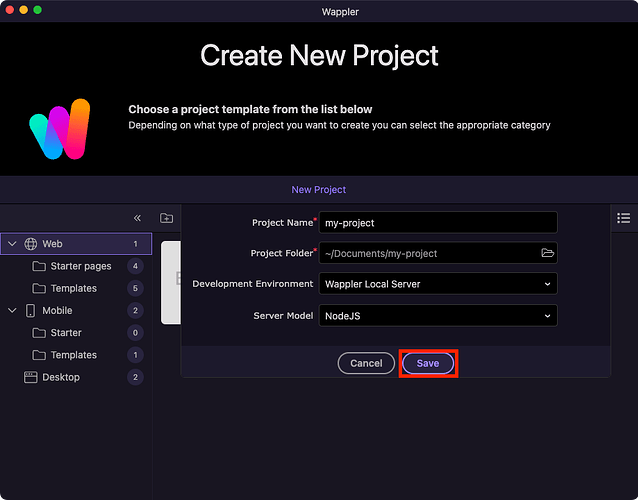
Task: Click the Cancel button
Action: [x=366, y=363]
